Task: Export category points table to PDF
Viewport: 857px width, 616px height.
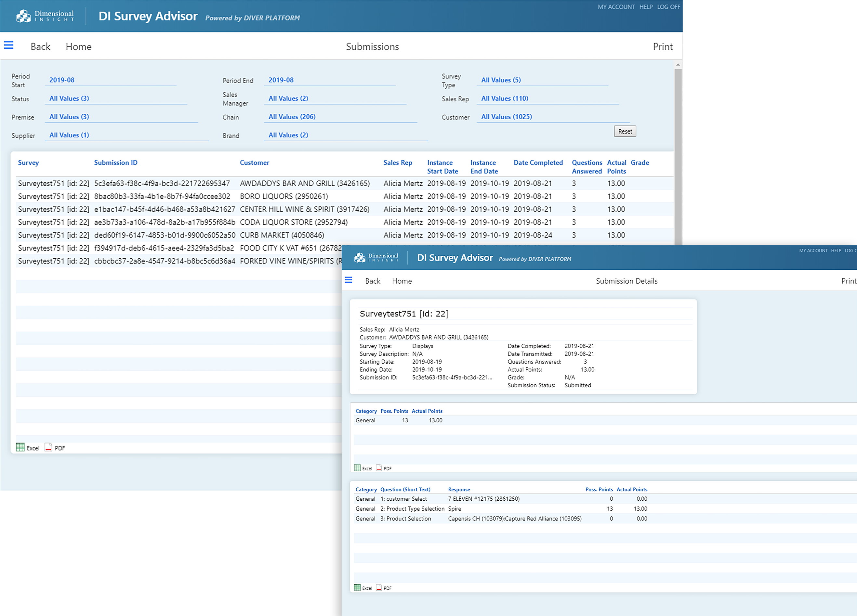Action: pos(384,468)
